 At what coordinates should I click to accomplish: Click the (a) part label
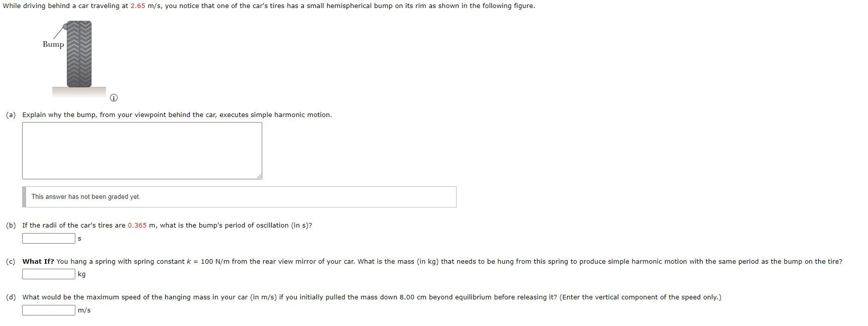tap(11, 115)
